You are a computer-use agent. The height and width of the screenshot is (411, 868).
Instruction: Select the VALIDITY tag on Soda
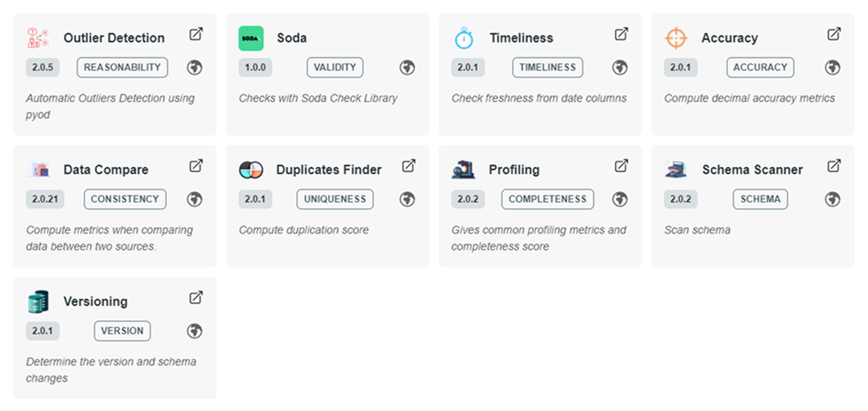[x=335, y=67]
